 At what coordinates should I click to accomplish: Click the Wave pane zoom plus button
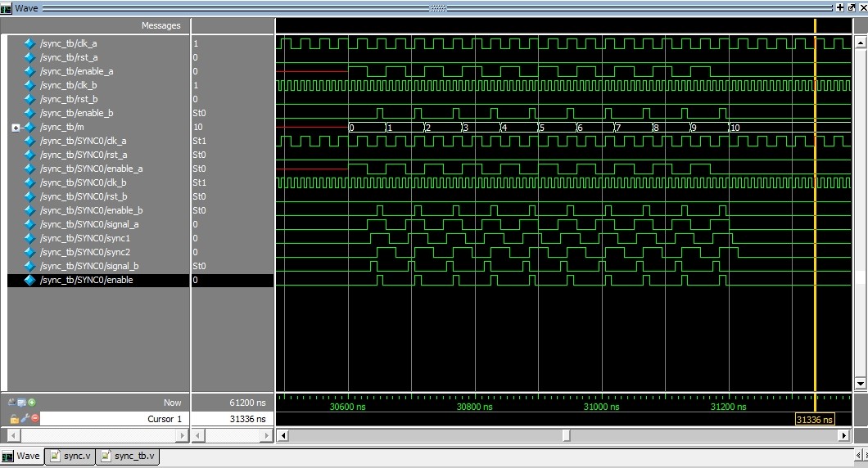(840, 7)
